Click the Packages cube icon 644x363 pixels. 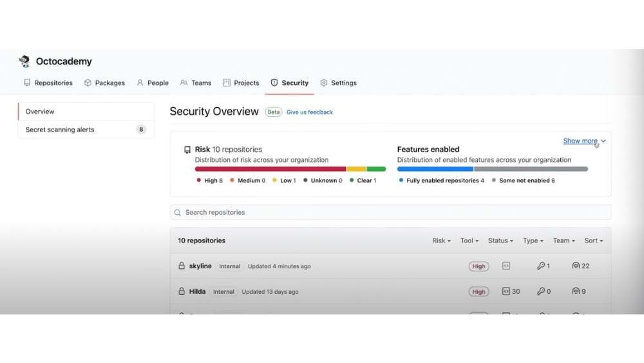(88, 83)
